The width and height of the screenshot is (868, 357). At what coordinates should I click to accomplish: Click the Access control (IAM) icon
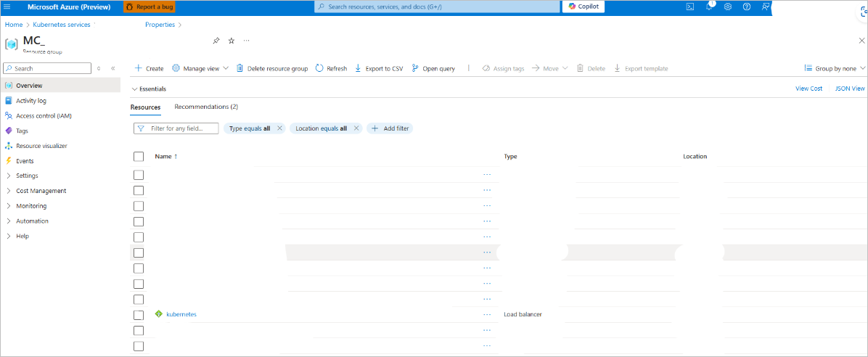click(x=8, y=115)
